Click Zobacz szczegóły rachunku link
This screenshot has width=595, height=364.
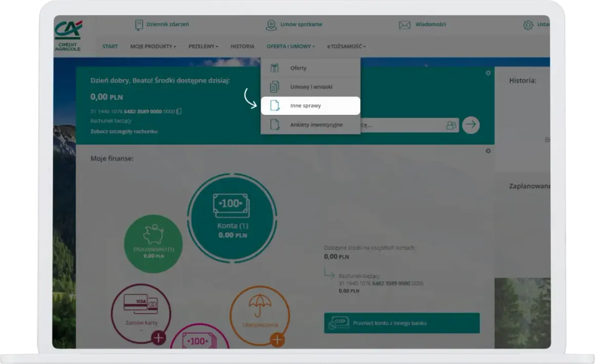124,131
